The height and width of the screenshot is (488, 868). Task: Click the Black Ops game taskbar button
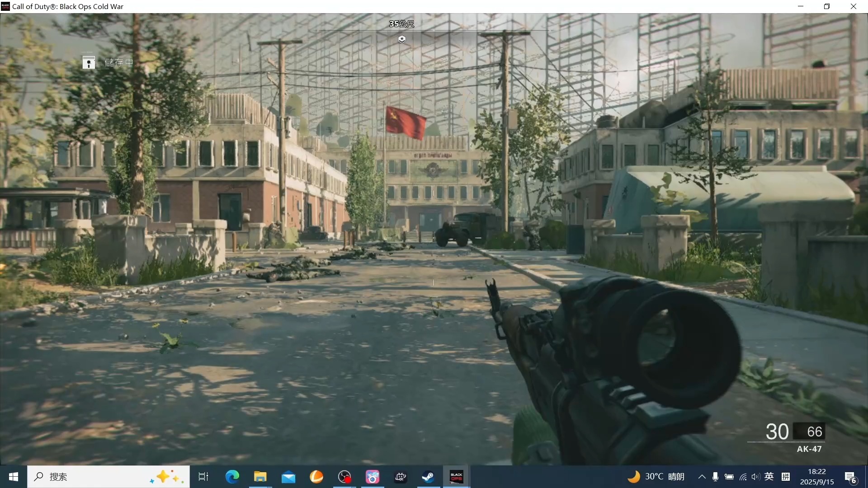coord(457,477)
